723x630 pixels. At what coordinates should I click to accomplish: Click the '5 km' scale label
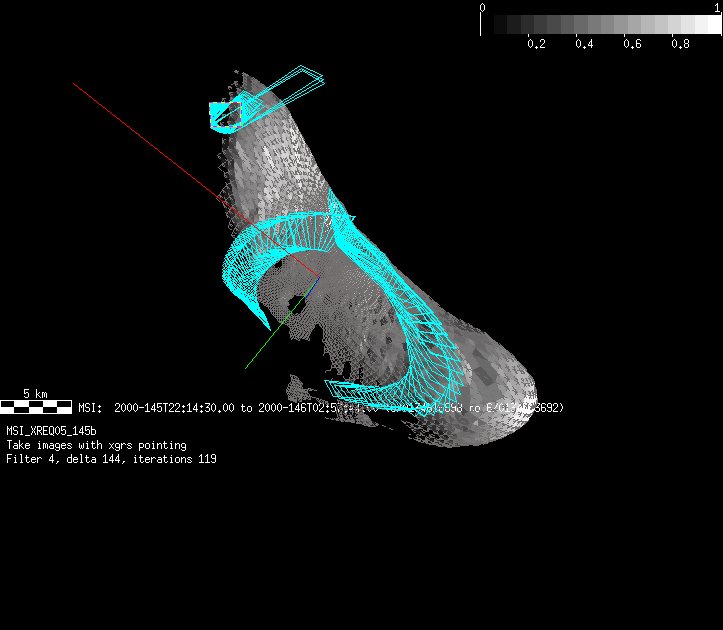coord(36,394)
